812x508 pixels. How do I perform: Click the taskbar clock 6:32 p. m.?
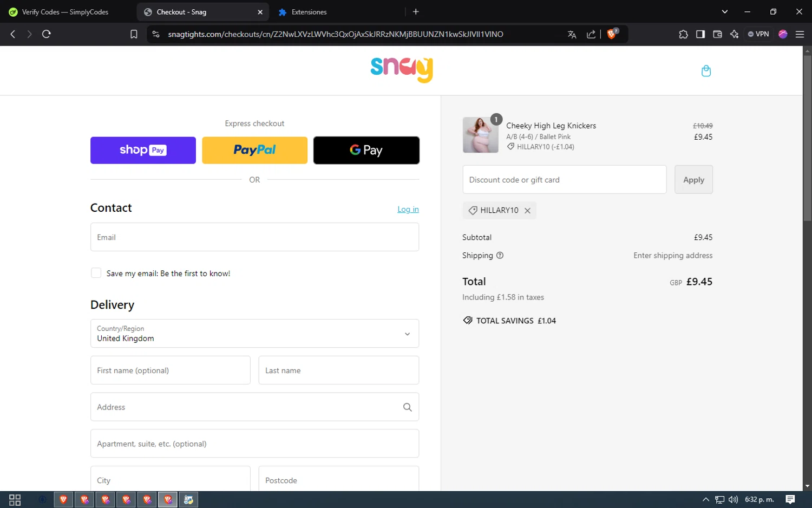pyautogui.click(x=759, y=499)
